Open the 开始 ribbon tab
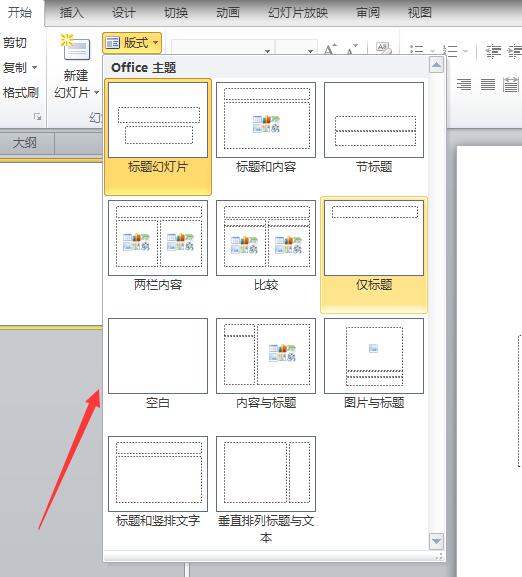Screen dimensions: 522x577 (x=19, y=13)
